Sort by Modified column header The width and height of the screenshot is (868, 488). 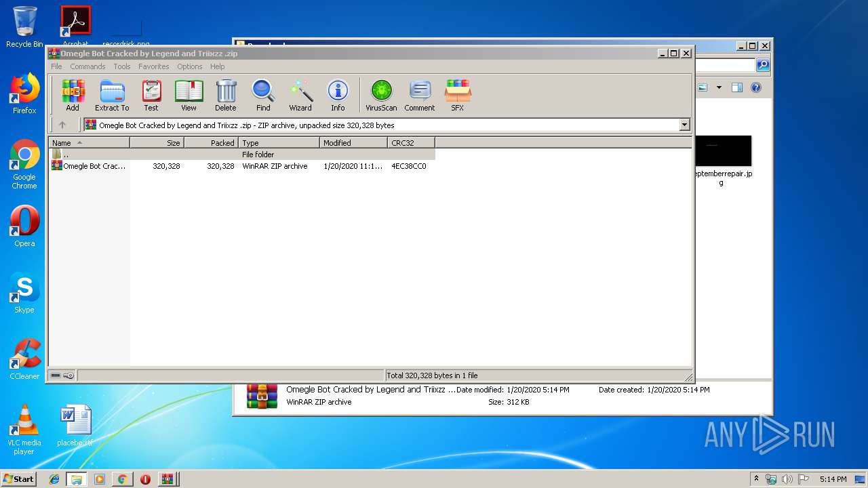pyautogui.click(x=353, y=143)
